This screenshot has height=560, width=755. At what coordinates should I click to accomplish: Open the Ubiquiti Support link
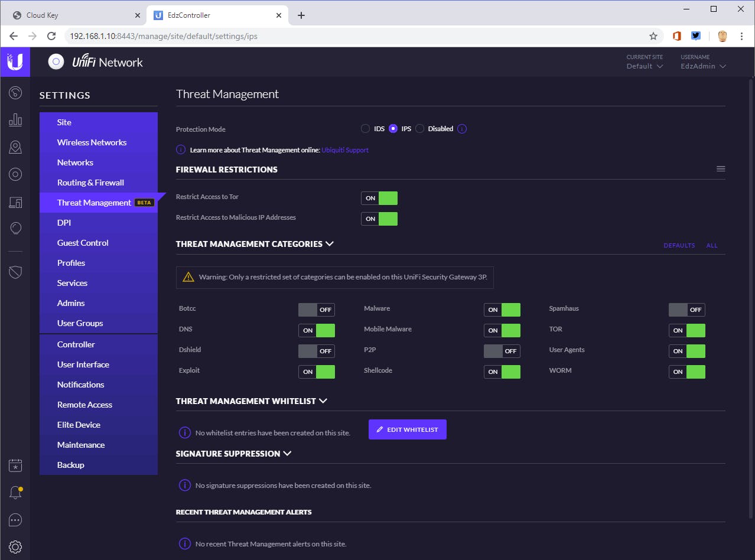tap(345, 150)
